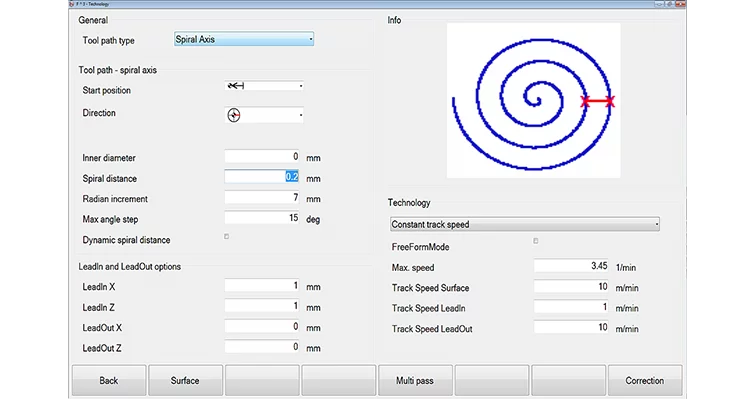Click the LeadOut Z input field
The height and width of the screenshot is (399, 755).
tap(262, 347)
